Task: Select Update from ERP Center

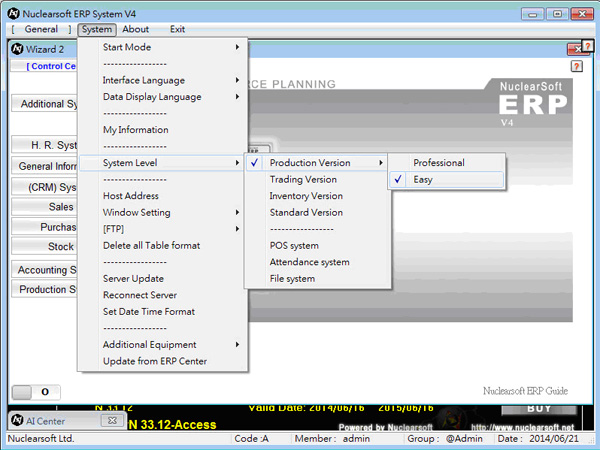Action: point(162,361)
